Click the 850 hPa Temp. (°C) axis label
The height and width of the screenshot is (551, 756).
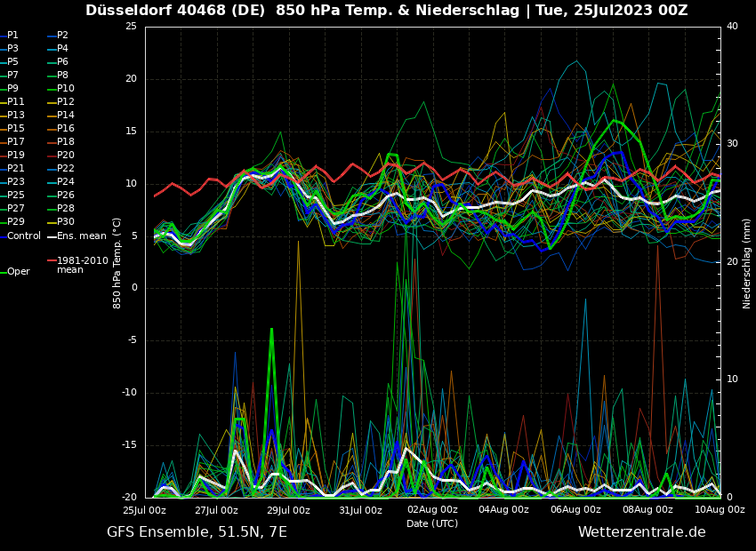[117, 262]
